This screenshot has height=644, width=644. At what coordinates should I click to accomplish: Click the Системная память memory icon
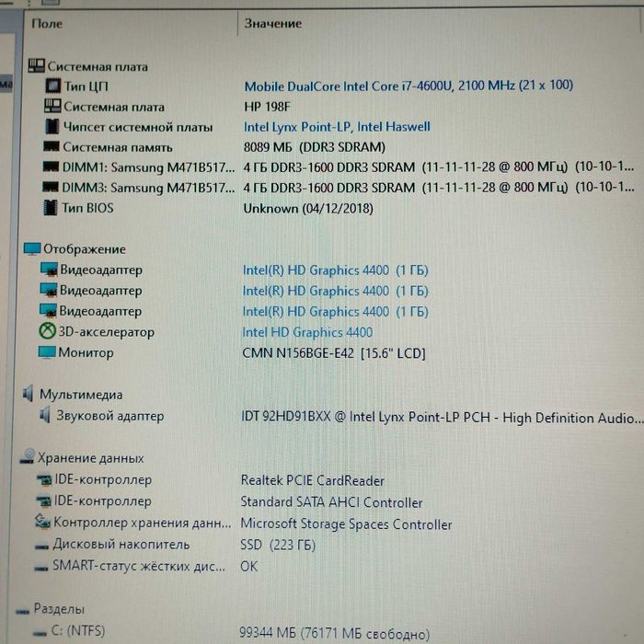point(52,146)
